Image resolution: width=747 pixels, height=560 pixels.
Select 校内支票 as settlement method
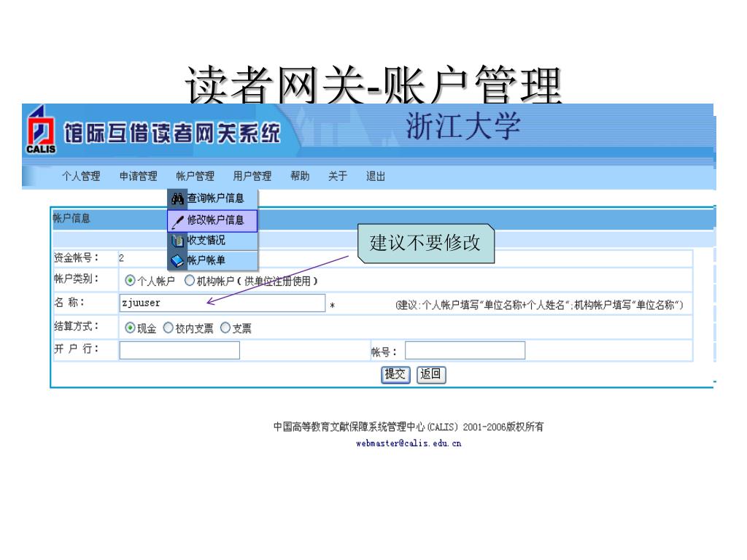(169, 327)
